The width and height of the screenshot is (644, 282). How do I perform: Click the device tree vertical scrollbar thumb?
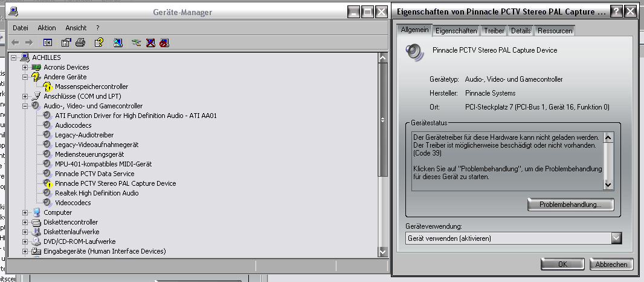[382, 120]
